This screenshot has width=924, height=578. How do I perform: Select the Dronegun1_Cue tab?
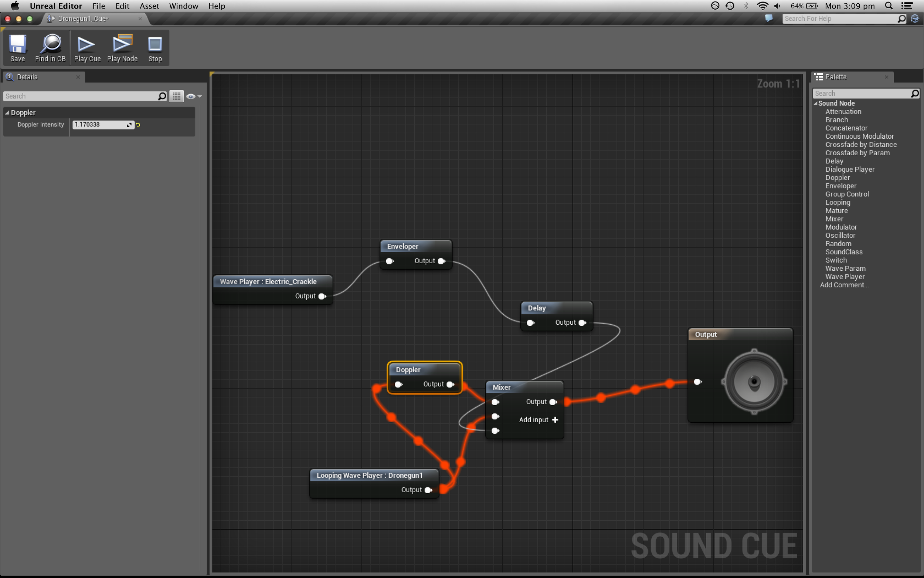83,18
